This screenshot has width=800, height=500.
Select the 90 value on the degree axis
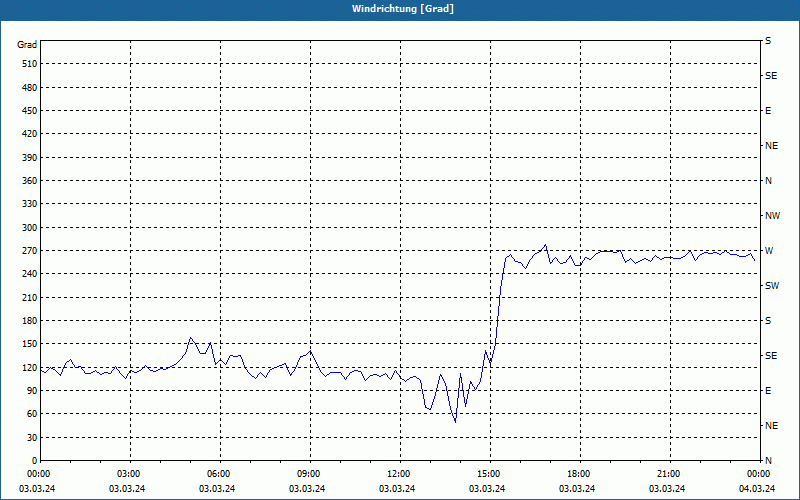(32, 391)
